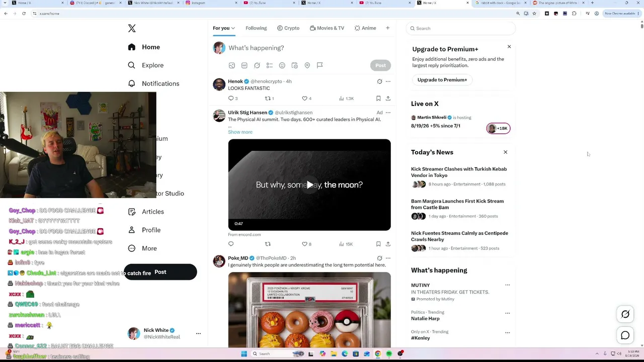Viewport: 644px width, 362px height.
Task: Open the encord.com ad link
Action: [245, 235]
